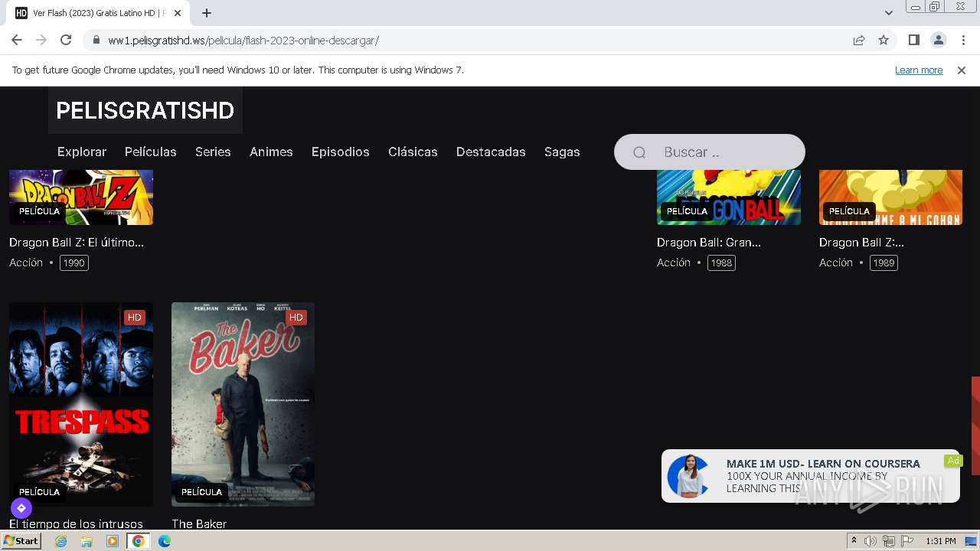Open the Learn more link
This screenshot has height=551, width=980.
pos(919,70)
